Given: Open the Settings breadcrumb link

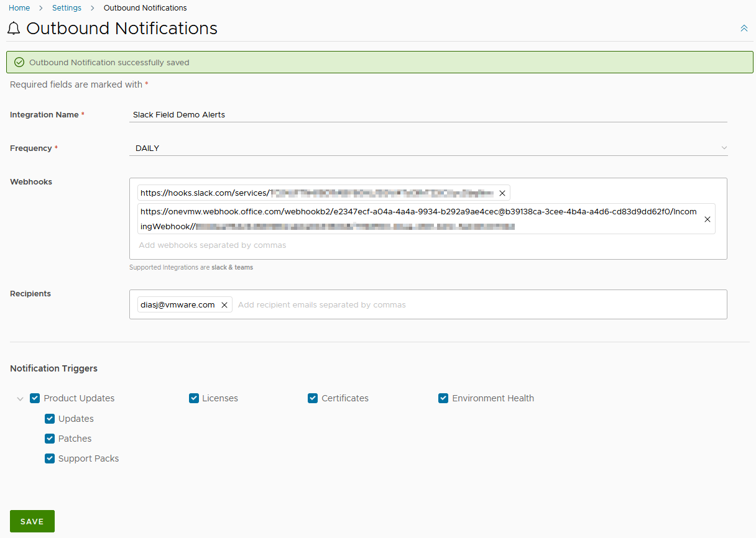Looking at the screenshot, I should click(x=67, y=8).
